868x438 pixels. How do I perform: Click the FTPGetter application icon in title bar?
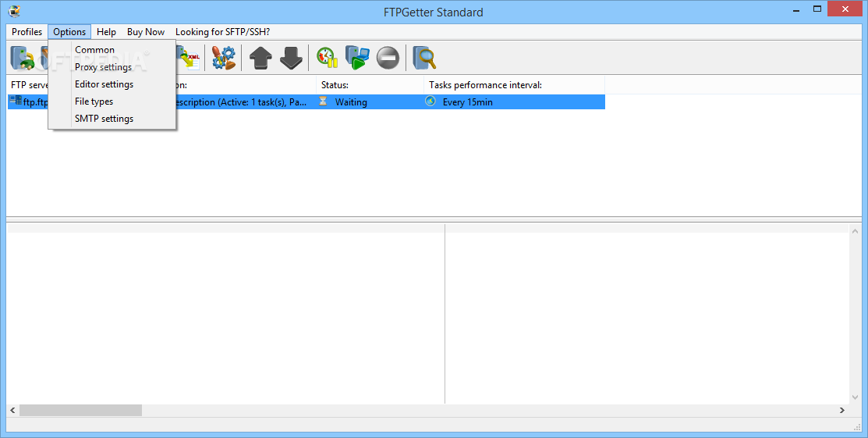coord(15,10)
